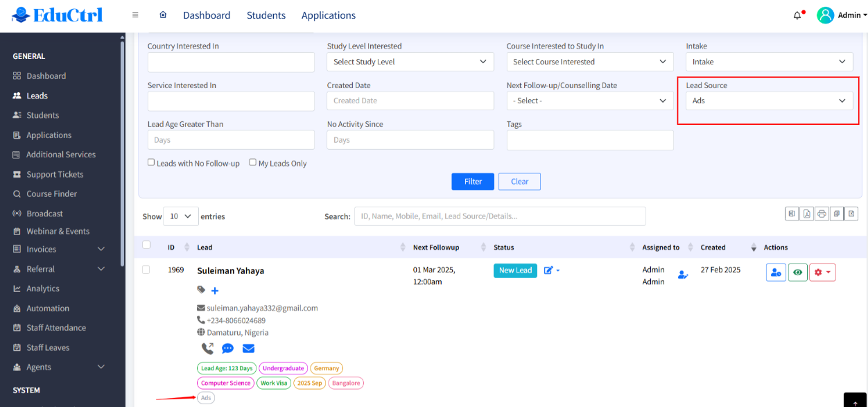
Task: Click the blue Filter button
Action: tap(473, 182)
